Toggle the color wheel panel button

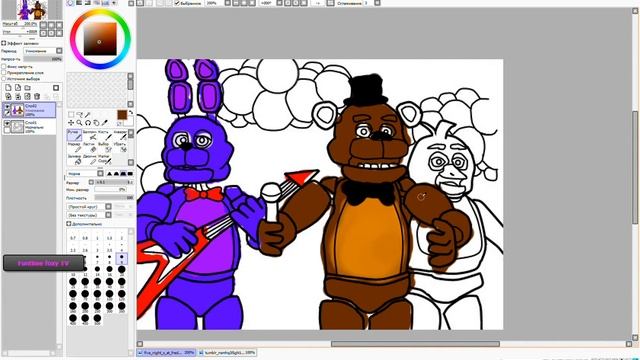click(71, 2)
